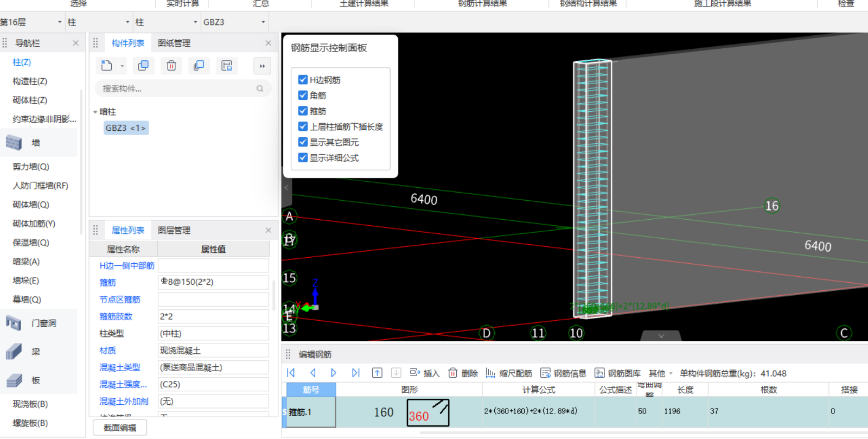Click 删除 delete row tool
The height and width of the screenshot is (439, 868).
tap(463, 373)
